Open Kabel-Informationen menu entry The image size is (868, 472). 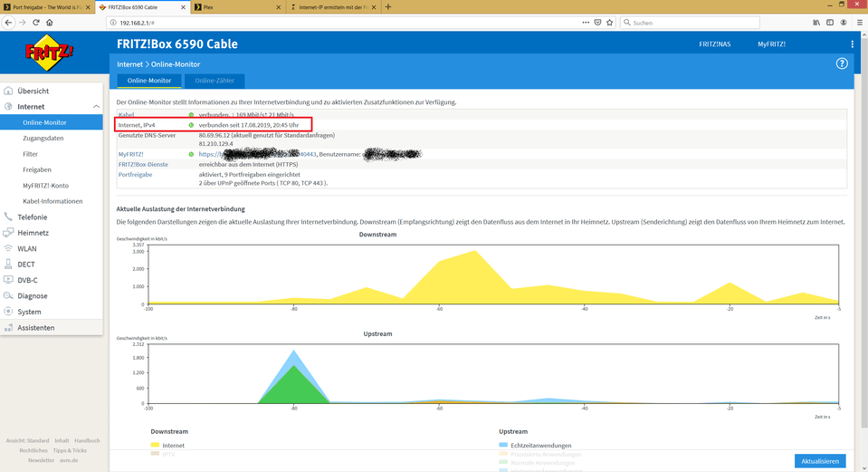(x=52, y=201)
